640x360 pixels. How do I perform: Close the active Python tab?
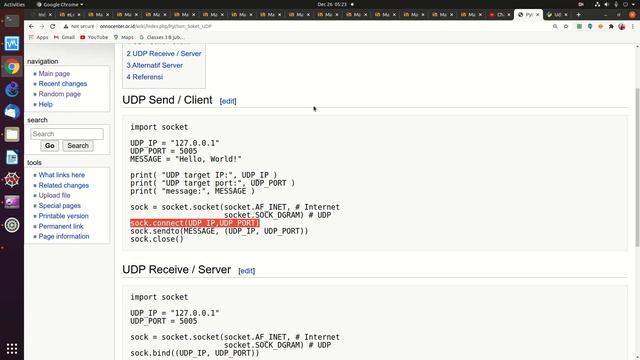pos(538,14)
